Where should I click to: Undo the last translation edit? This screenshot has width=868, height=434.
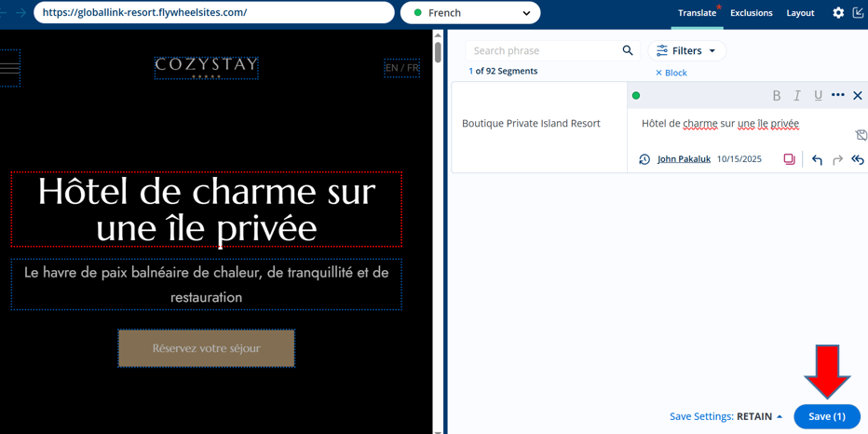click(x=817, y=160)
